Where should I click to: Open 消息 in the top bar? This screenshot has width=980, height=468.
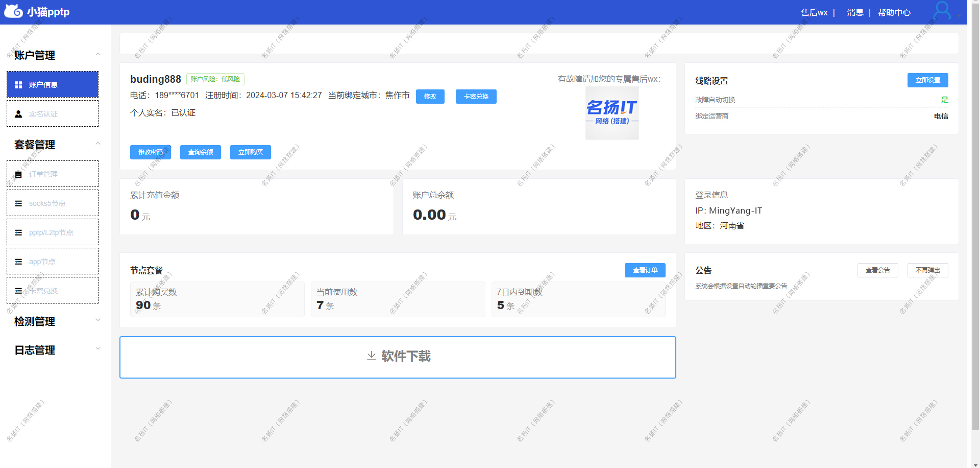tap(855, 12)
